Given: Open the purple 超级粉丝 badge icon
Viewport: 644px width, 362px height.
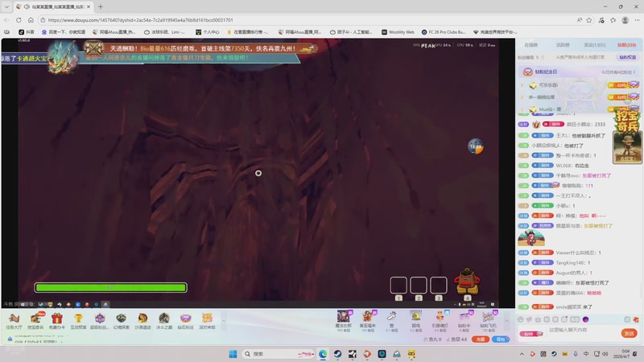Looking at the screenshot, I should (x=100, y=320).
